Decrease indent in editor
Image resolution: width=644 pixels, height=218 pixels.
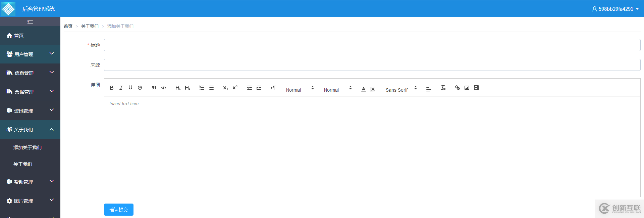(x=250, y=88)
